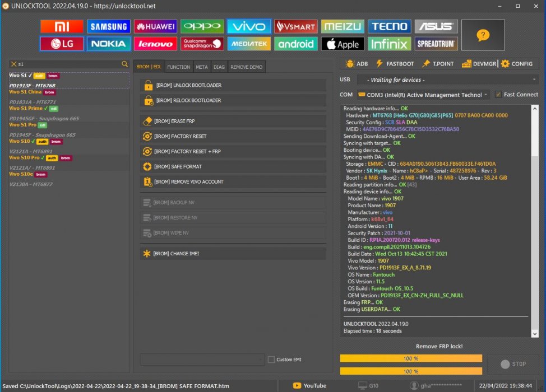Open the Lenovo brand section
546x392 pixels.
tap(155, 44)
